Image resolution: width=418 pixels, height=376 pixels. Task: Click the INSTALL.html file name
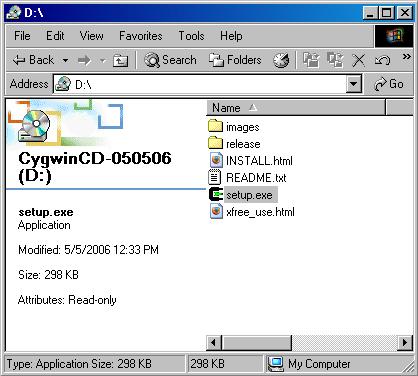259,161
